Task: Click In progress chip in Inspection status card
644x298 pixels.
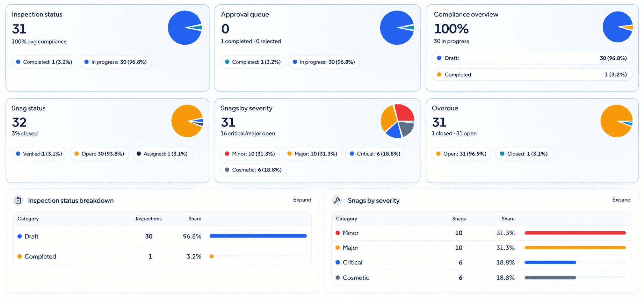Action: pos(115,62)
